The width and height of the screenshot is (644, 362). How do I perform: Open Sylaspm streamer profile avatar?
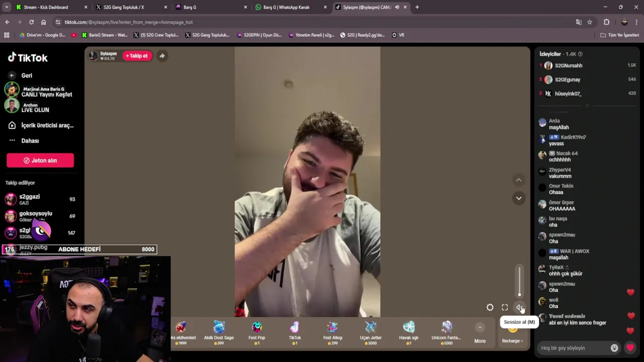[93, 56]
